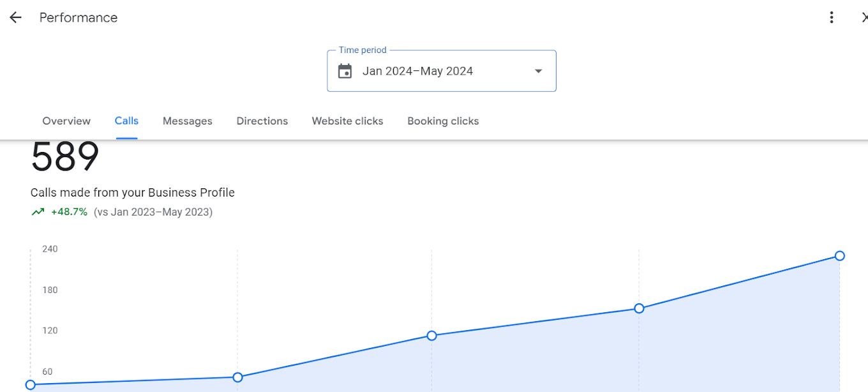Click the second (February) chart data point
Screen dimensions: 868x392
point(237,377)
